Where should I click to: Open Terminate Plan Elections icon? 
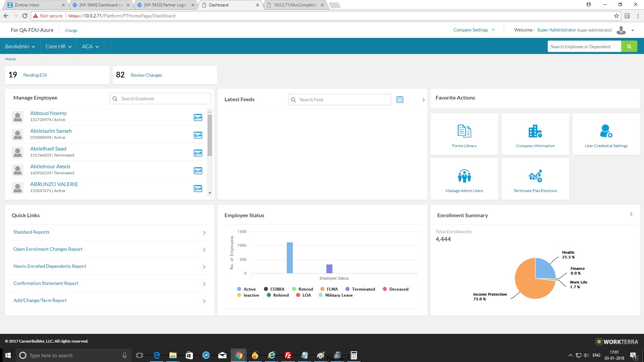535,176
